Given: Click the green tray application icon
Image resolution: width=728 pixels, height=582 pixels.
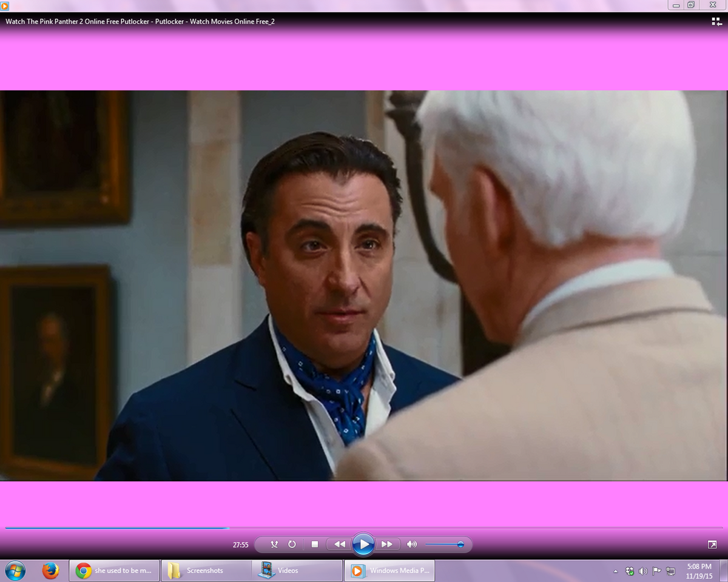Looking at the screenshot, I should 630,571.
